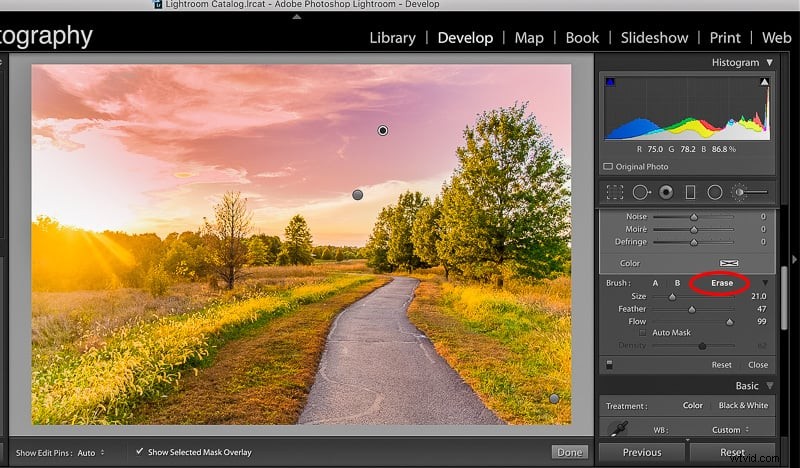Viewport: 800px width, 468px height.
Task: Select the Graduated Filter tool icon
Action: pyautogui.click(x=690, y=192)
